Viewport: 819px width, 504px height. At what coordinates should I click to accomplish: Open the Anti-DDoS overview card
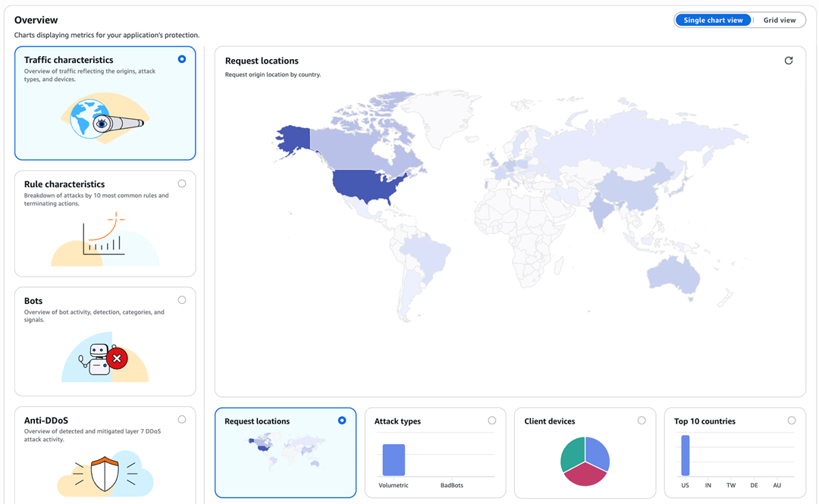(105, 455)
